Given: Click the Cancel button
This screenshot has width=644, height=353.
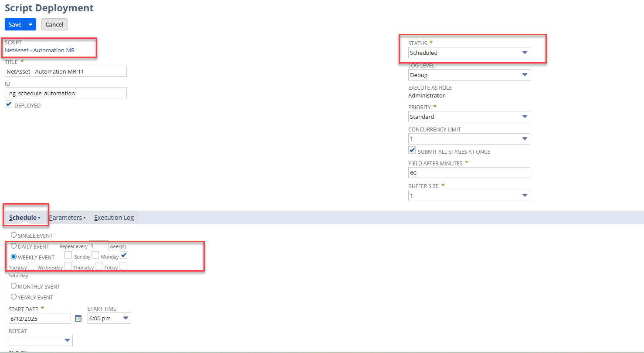Looking at the screenshot, I should [54, 24].
